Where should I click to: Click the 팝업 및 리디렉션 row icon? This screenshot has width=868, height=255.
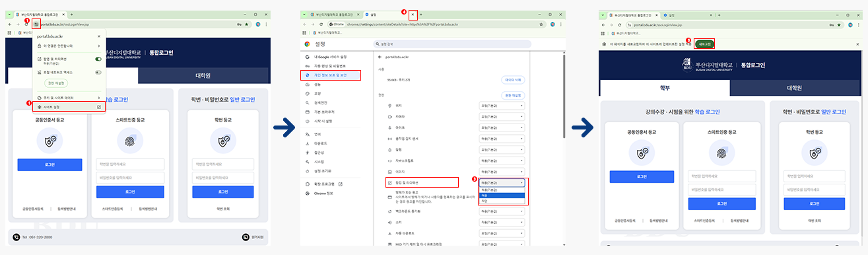tap(389, 182)
